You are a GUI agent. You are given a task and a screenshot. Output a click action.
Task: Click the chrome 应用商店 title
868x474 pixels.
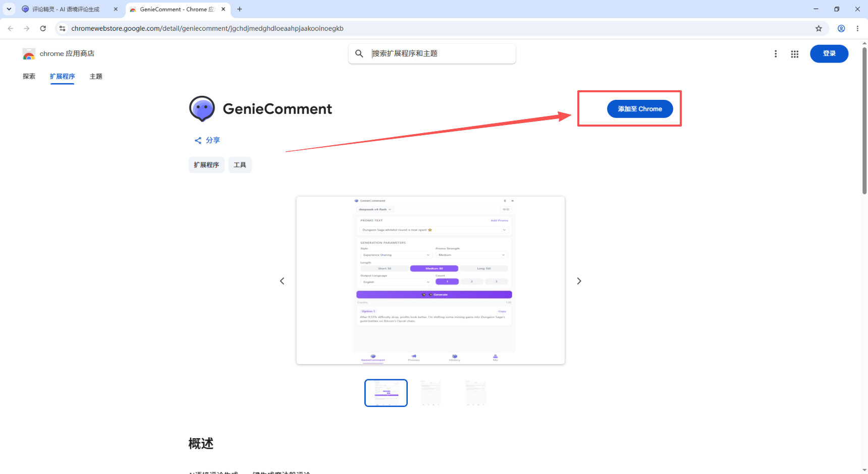point(67,53)
